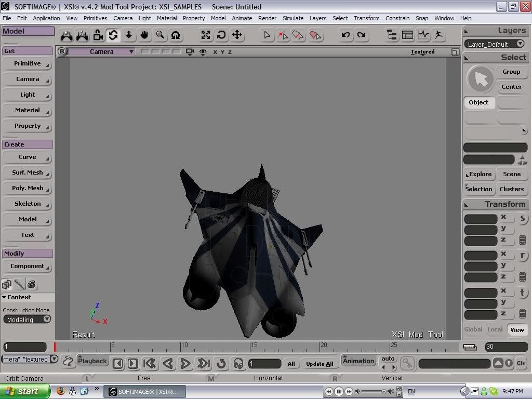Expand the Poly. Mesh submenu
The width and height of the screenshot is (532, 399).
tap(27, 188)
